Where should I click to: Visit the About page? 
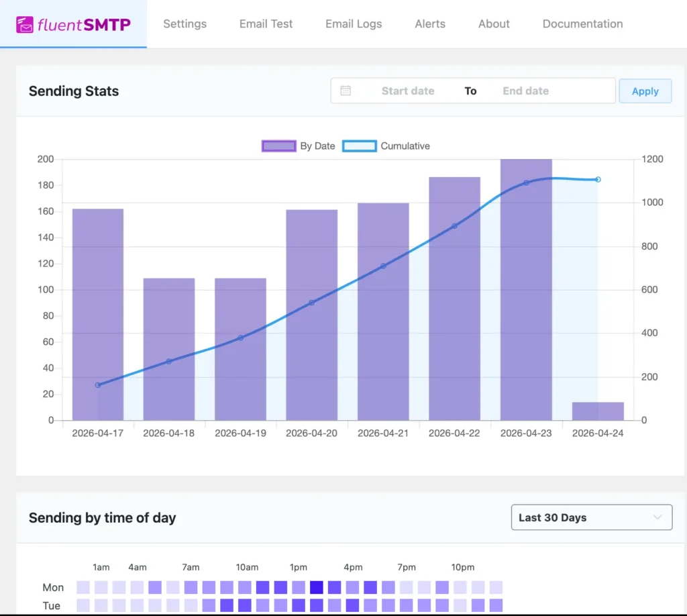pos(493,23)
